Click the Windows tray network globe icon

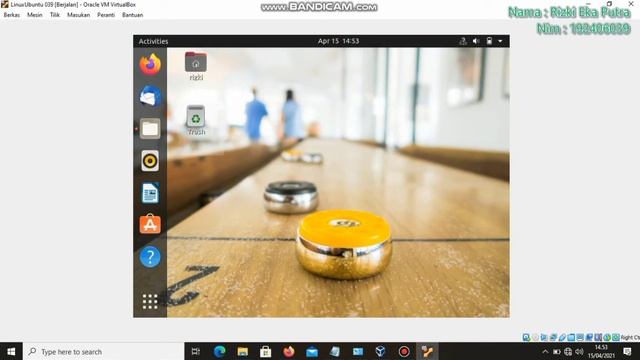[568, 351]
